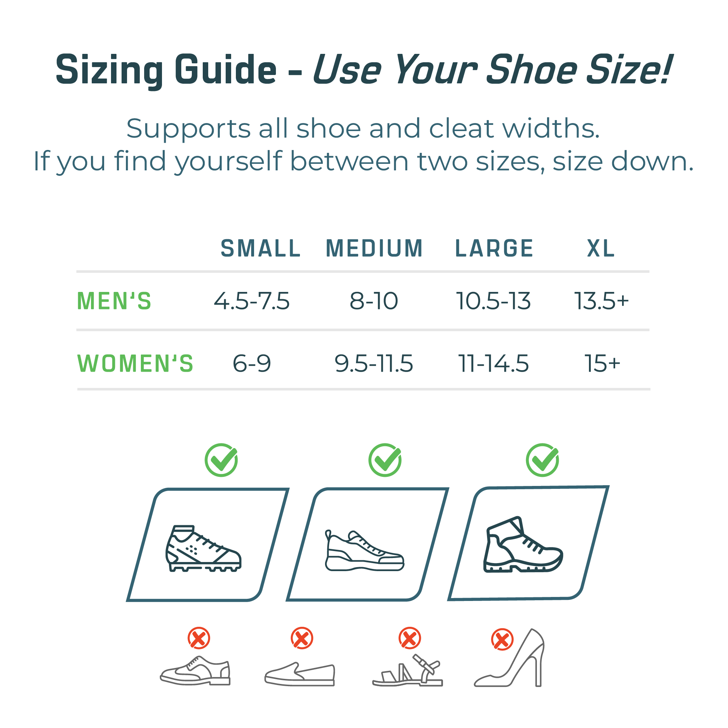Click the XL column header
Viewport: 728px width, 728px height.
click(x=601, y=249)
